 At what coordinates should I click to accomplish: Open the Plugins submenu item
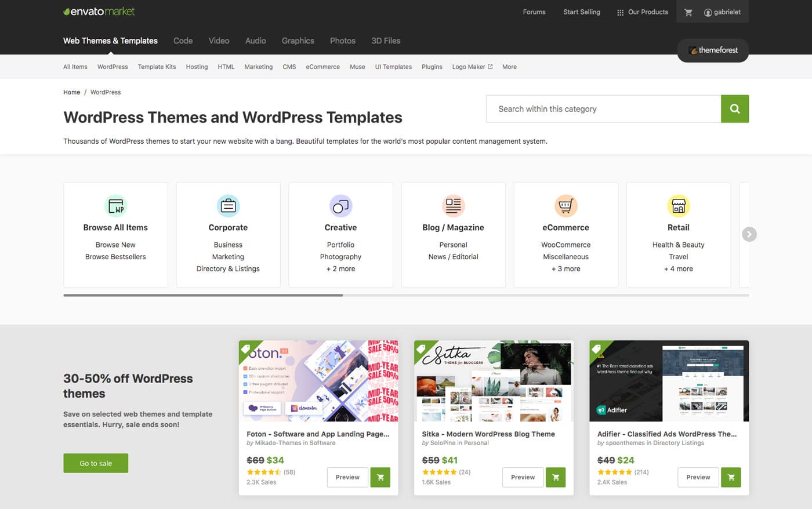pos(432,67)
